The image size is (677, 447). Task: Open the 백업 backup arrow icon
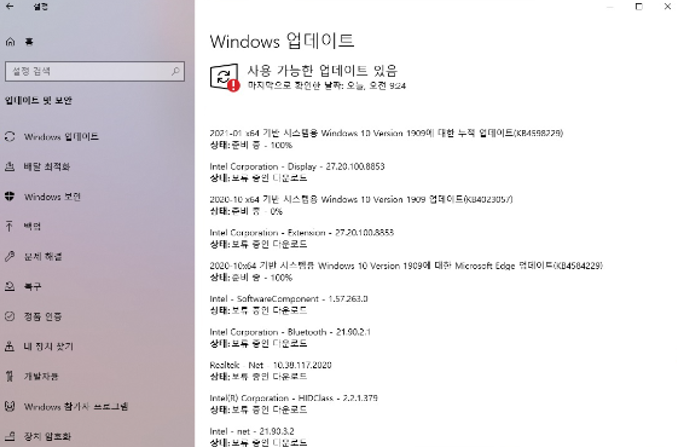pos(9,226)
